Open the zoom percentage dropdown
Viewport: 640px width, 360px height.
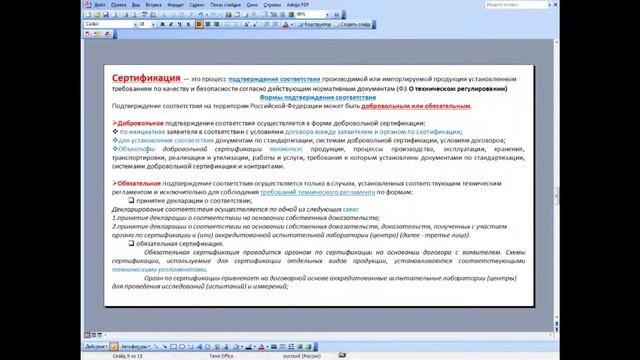327,14
